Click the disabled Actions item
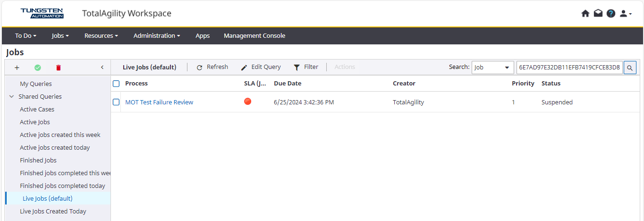 click(345, 67)
